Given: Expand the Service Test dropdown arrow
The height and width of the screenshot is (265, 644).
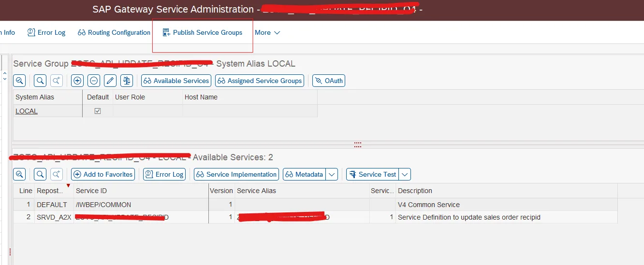Looking at the screenshot, I should click(405, 174).
